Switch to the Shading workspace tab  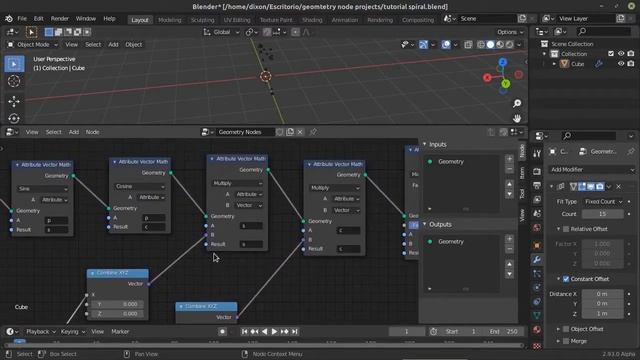coord(312,20)
